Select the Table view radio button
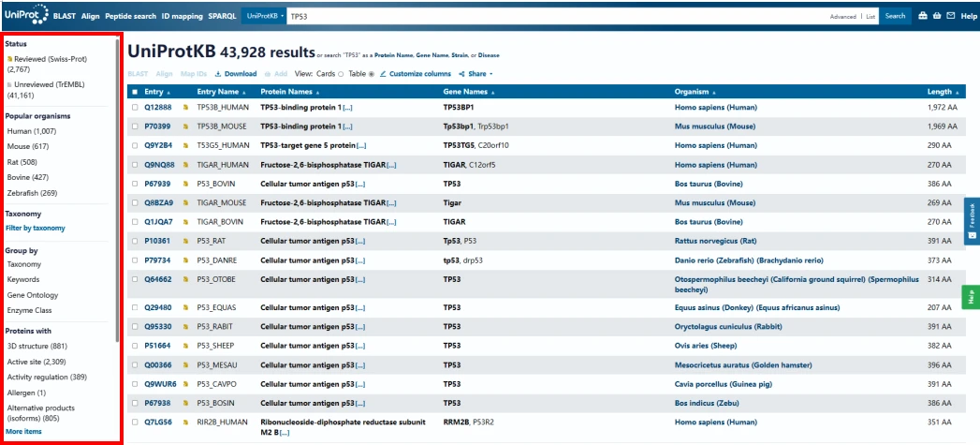 point(372,74)
